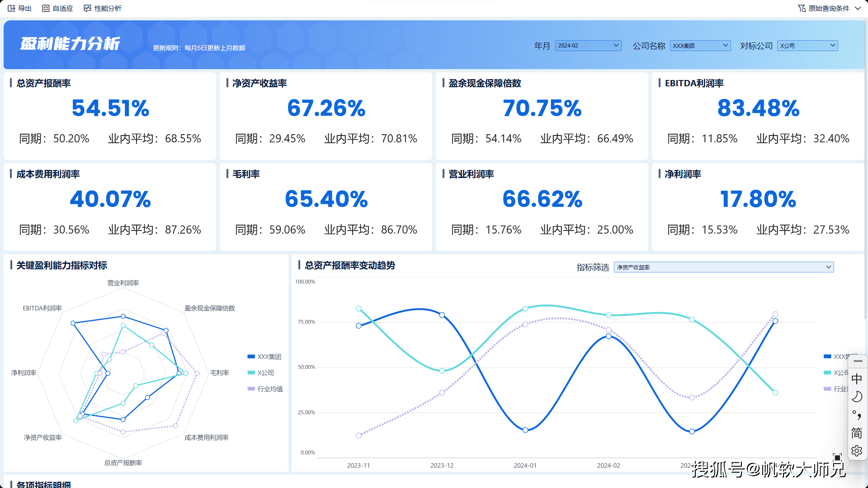Image resolution: width=868 pixels, height=488 pixels.
Task: Expand 原始查询条件 chevron arrow
Action: (x=858, y=8)
